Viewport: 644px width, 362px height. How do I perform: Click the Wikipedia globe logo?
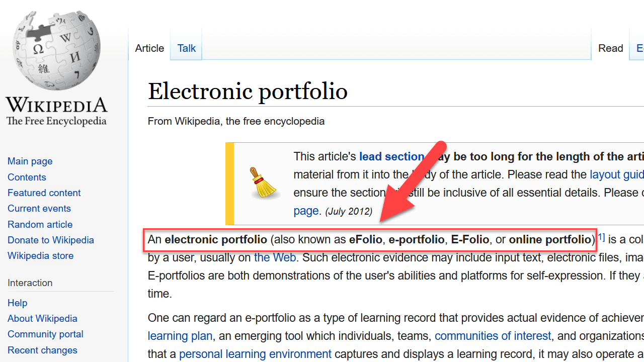click(56, 52)
